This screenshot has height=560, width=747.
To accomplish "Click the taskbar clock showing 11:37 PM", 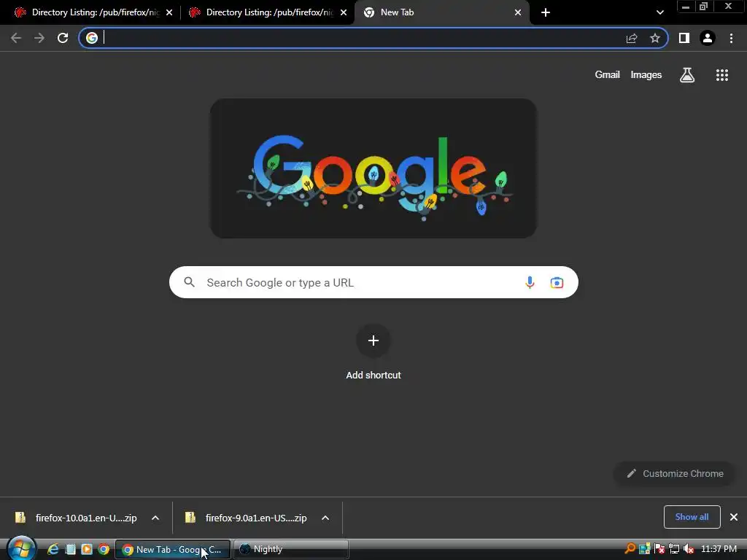I will point(719,549).
